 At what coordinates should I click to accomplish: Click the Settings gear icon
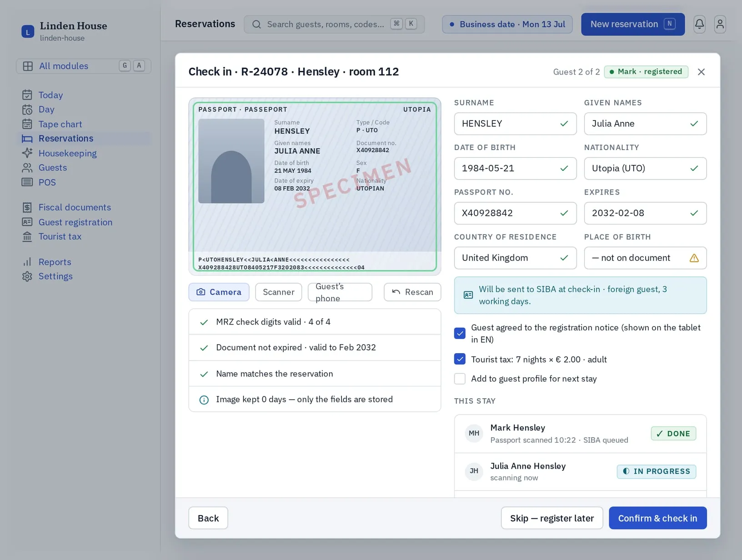pyautogui.click(x=27, y=276)
